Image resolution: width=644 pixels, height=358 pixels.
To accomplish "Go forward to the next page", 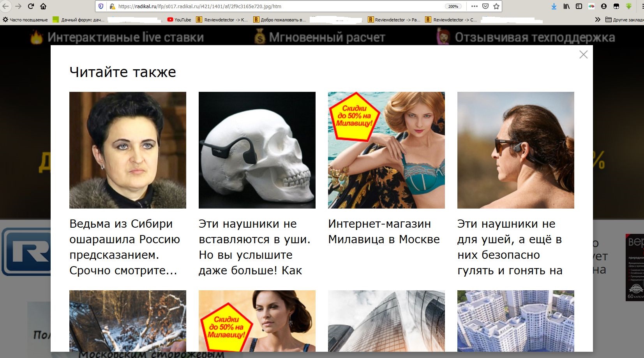I will [18, 6].
